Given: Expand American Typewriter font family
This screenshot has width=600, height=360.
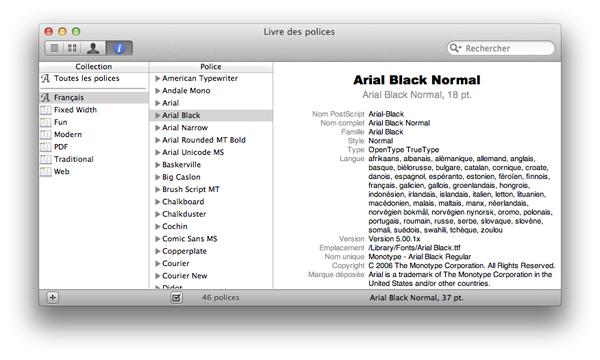Looking at the screenshot, I should coord(157,78).
